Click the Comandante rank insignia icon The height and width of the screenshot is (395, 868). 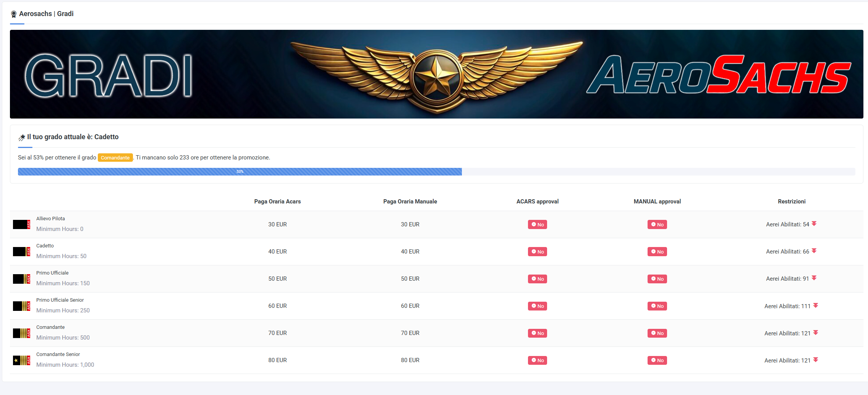21,333
